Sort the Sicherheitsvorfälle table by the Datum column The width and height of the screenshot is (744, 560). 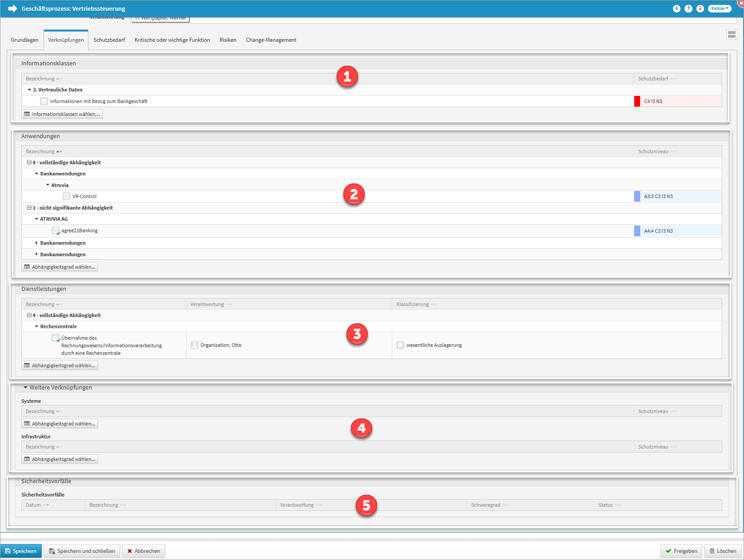click(x=33, y=505)
